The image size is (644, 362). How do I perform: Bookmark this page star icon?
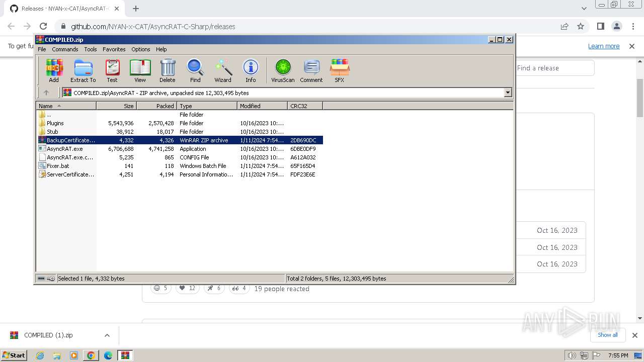[x=580, y=27]
